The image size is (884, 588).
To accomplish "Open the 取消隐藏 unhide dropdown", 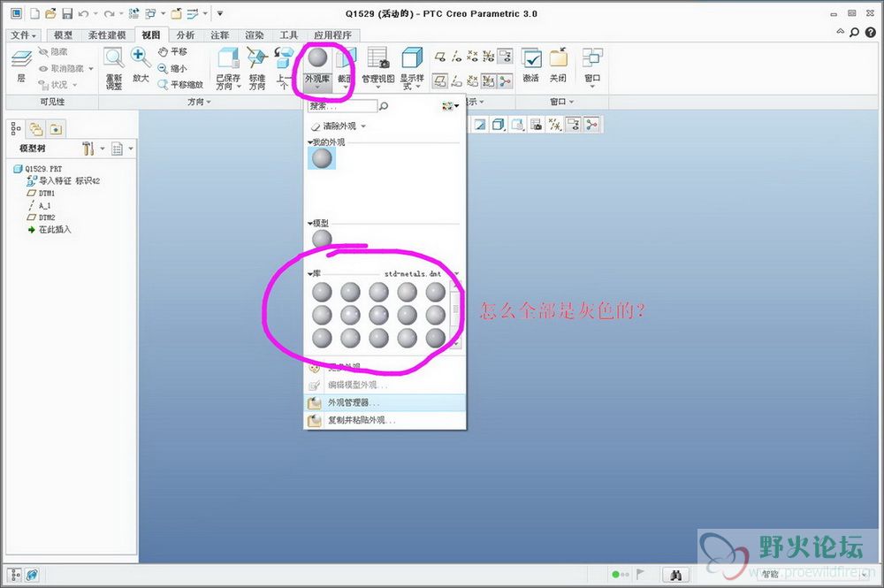I will pos(65,68).
